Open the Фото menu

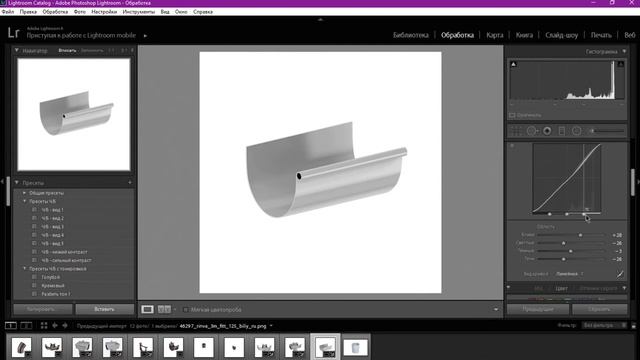tap(80, 12)
